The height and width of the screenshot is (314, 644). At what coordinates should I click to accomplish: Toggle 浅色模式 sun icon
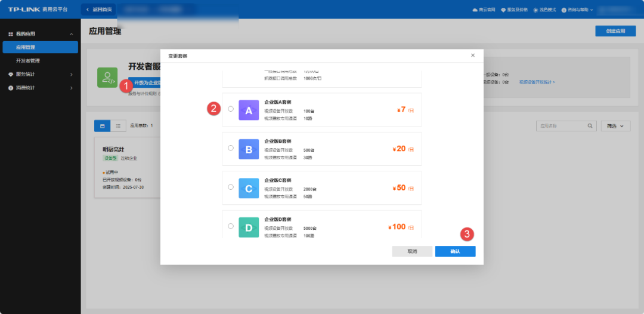(535, 10)
